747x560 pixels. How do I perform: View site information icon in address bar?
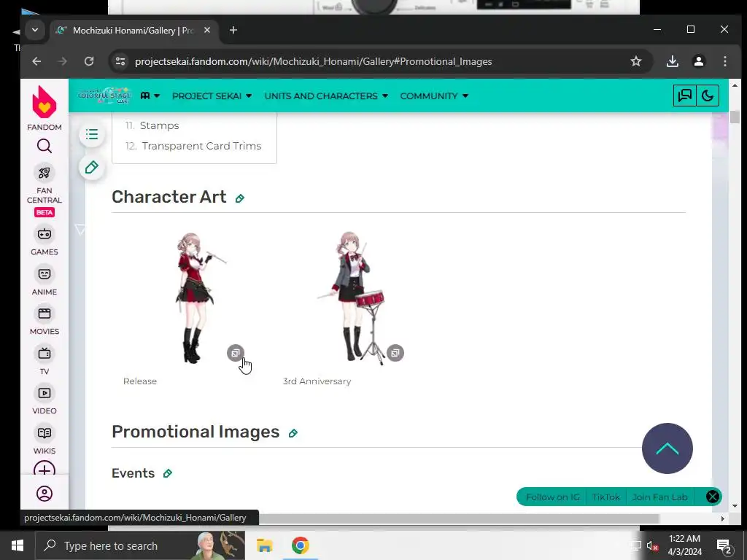tap(120, 61)
